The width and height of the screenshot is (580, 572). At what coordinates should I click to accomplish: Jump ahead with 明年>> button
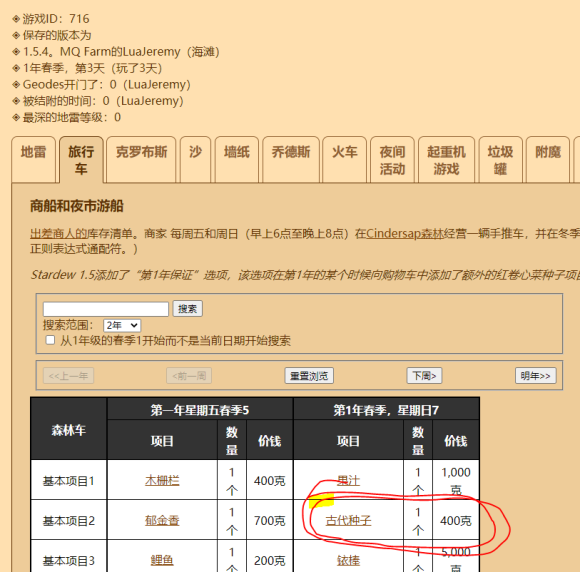[535, 376]
